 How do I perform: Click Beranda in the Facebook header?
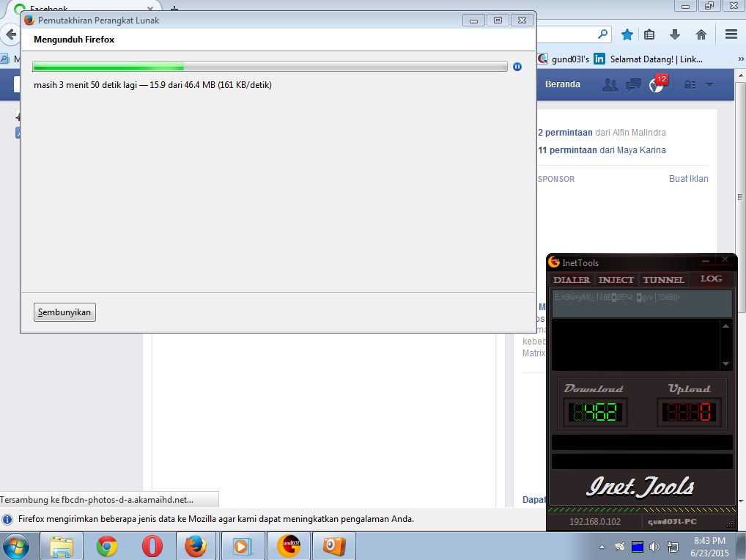[x=562, y=84]
